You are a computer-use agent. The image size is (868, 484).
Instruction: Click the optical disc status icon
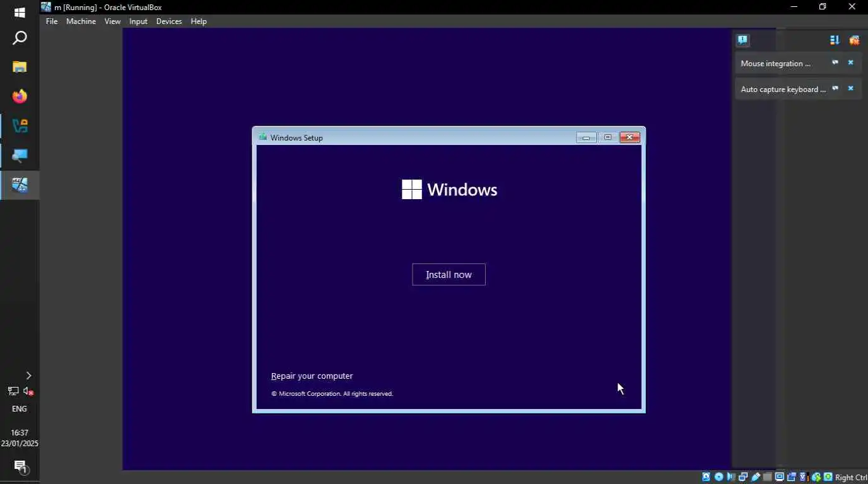pyautogui.click(x=718, y=477)
